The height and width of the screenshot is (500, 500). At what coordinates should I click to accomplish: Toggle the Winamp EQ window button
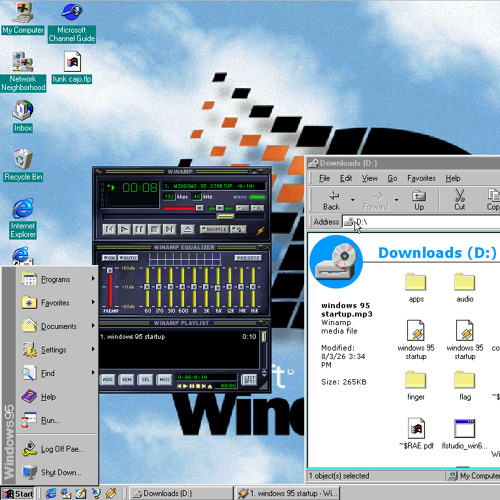click(242, 208)
